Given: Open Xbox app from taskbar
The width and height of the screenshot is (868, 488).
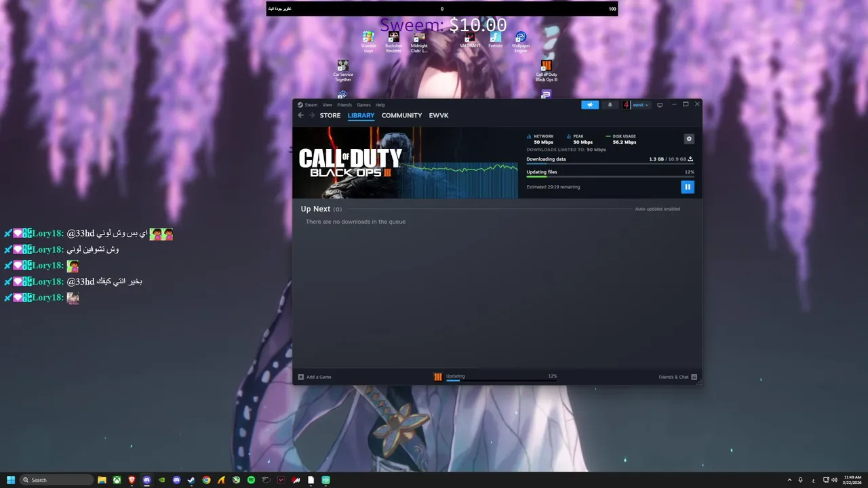Looking at the screenshot, I should [x=117, y=480].
